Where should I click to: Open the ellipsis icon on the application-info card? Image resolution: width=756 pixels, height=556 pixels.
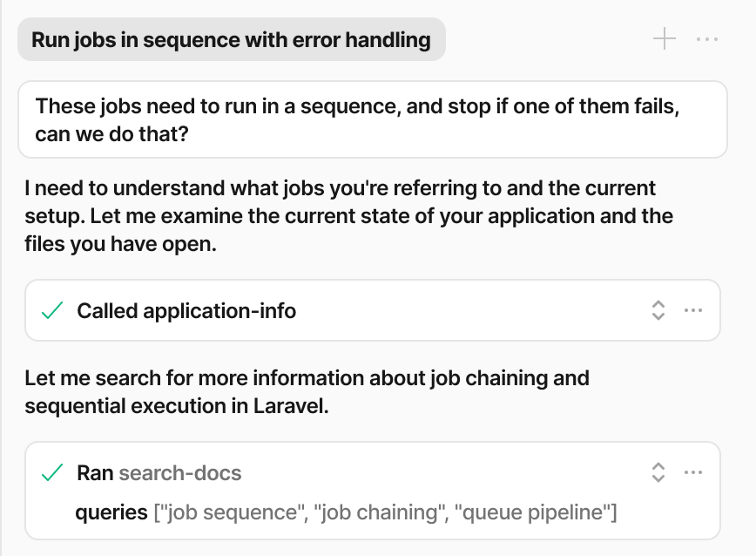click(694, 310)
